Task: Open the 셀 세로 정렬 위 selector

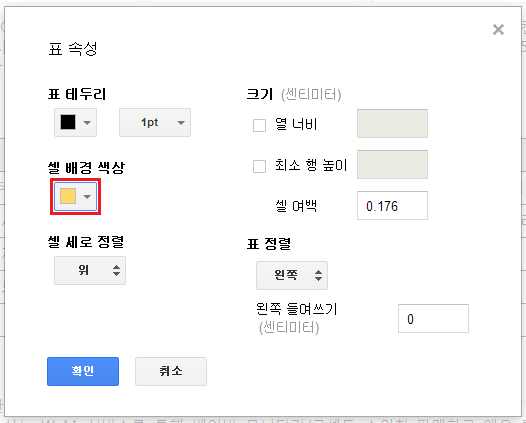Action: click(90, 270)
